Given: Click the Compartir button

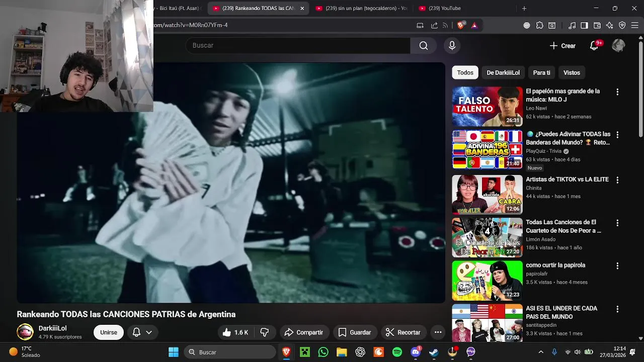Looking at the screenshot, I should pyautogui.click(x=304, y=332).
